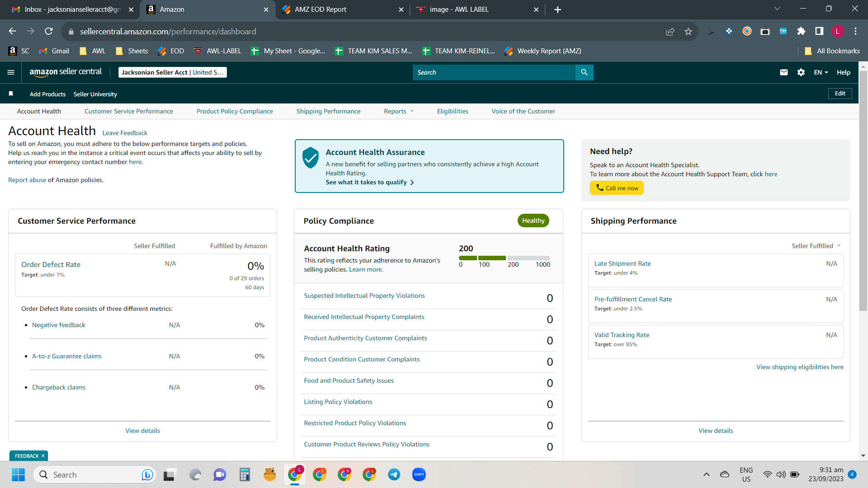Image resolution: width=868 pixels, height=488 pixels.
Task: Click the Seller Central search input field
Action: pyautogui.click(x=494, y=72)
